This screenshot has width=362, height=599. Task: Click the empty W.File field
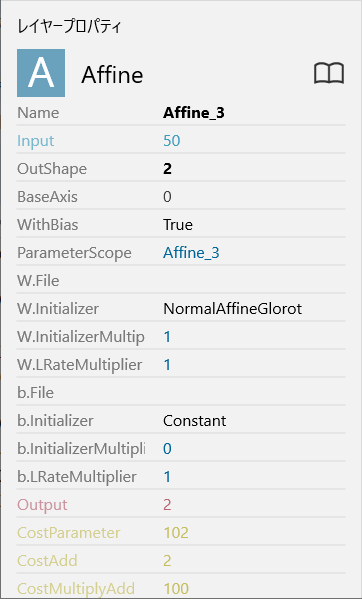tap(254, 281)
